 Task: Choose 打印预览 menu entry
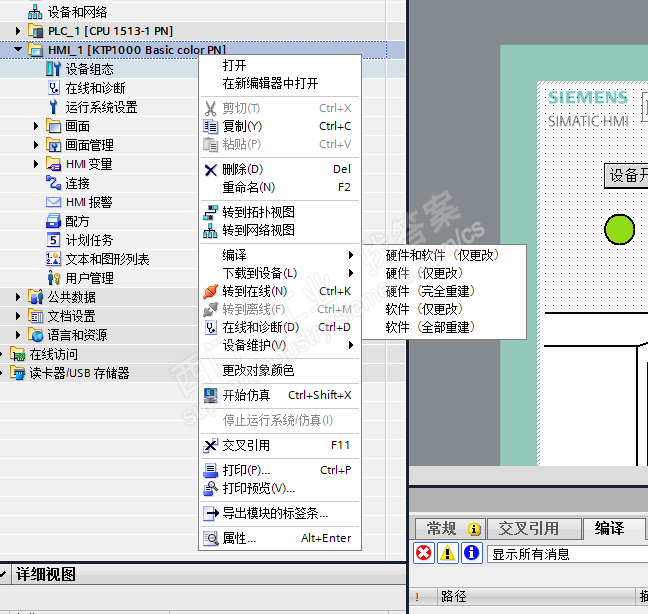coord(280,488)
